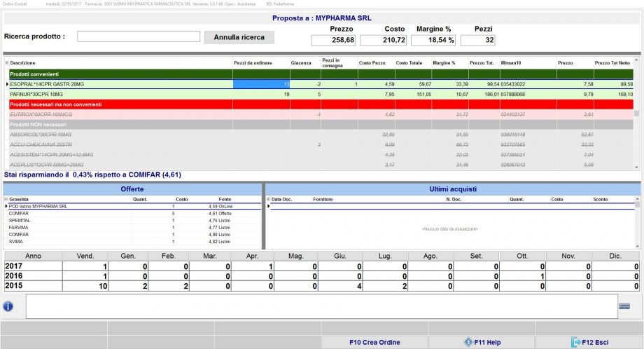Click into the Ricerca prodotto search field
Viewport: 644px width, 349px height.
[x=138, y=36]
